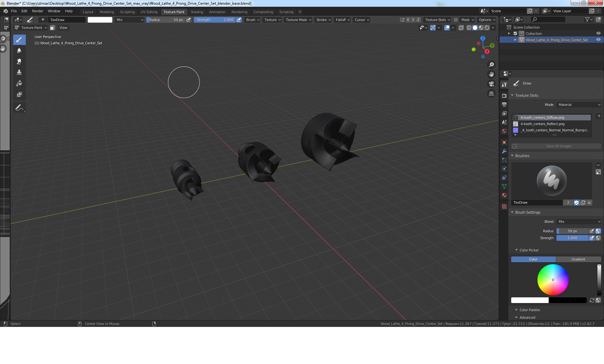Toggle radius pen pressure in header
Image resolution: width=604 pixels, height=364 pixels.
[188, 20]
